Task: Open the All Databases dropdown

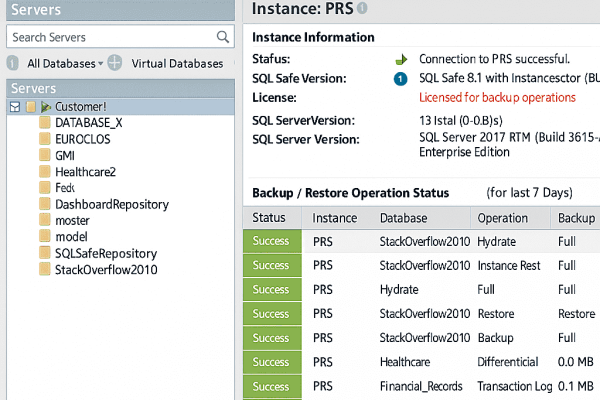Action: click(x=65, y=63)
